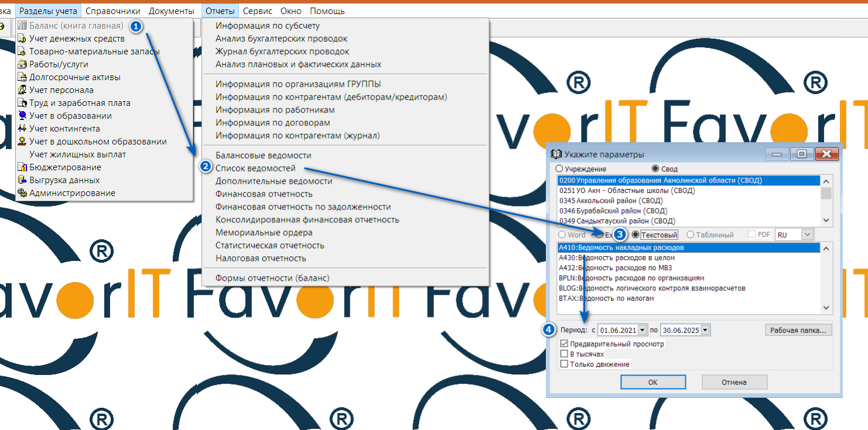Click the Учет в образовании globe icon
Image resolution: width=868 pixels, height=430 pixels.
22,116
